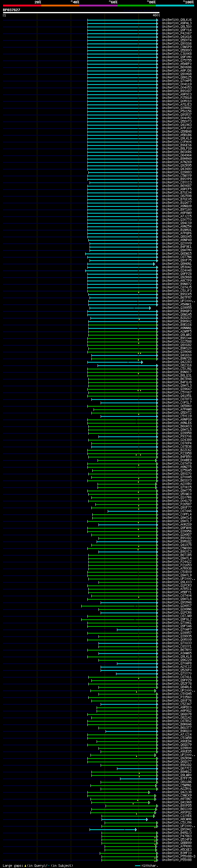Select label UniRef100_Q9SM37
Viewport: 197px width, 868px height.
coord(177,115)
